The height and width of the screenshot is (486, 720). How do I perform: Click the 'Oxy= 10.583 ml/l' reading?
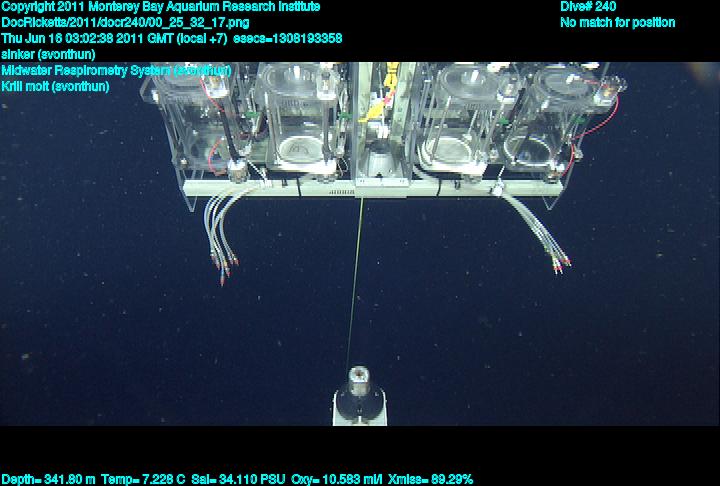pos(337,480)
